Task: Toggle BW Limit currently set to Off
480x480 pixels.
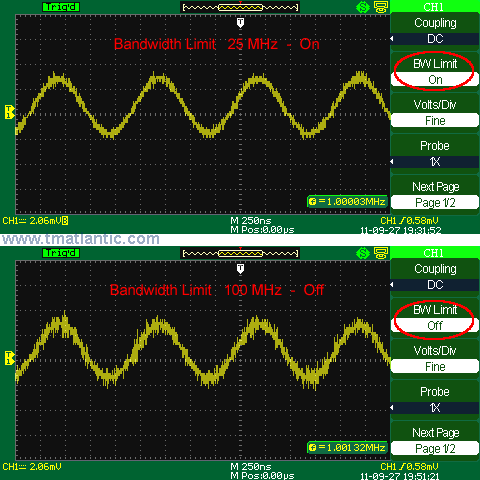Action: coord(435,326)
